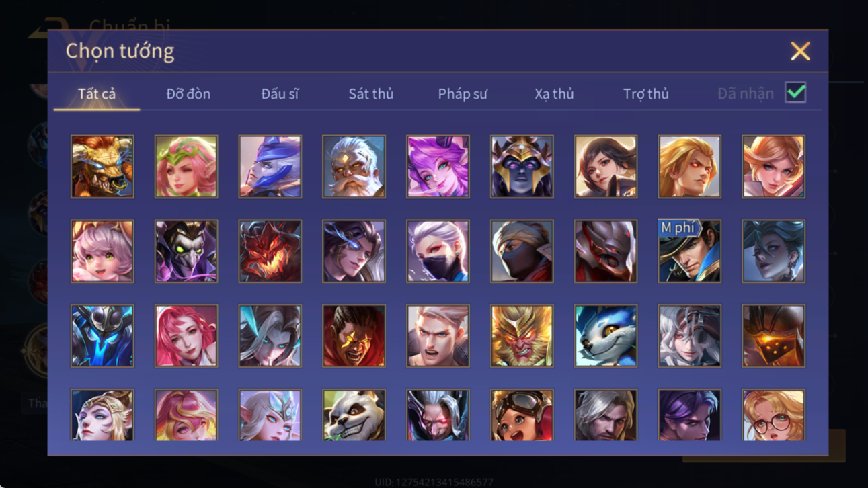Open the 'Sát thủ' tab
868x488 pixels.
(370, 94)
